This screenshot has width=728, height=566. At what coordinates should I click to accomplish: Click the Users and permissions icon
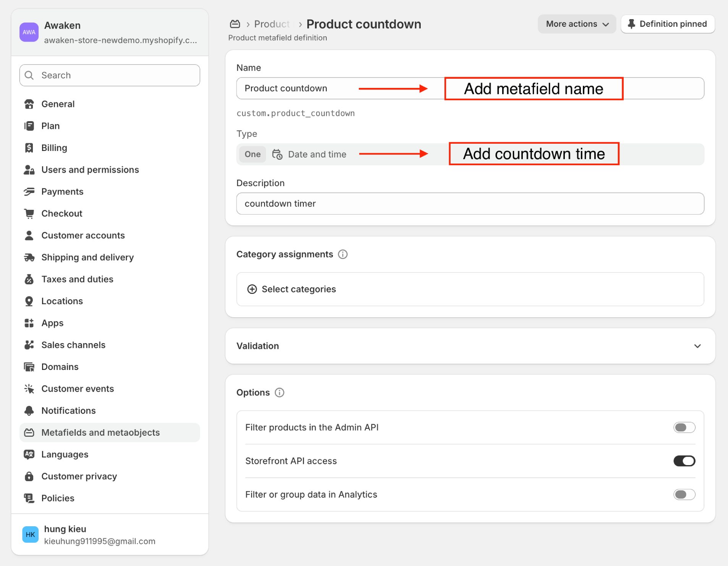[x=29, y=170]
